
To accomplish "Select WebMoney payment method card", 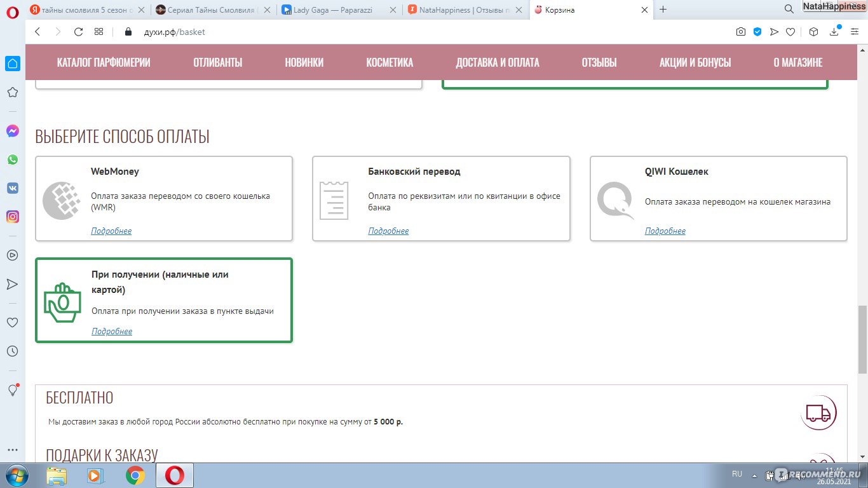I will pos(164,199).
